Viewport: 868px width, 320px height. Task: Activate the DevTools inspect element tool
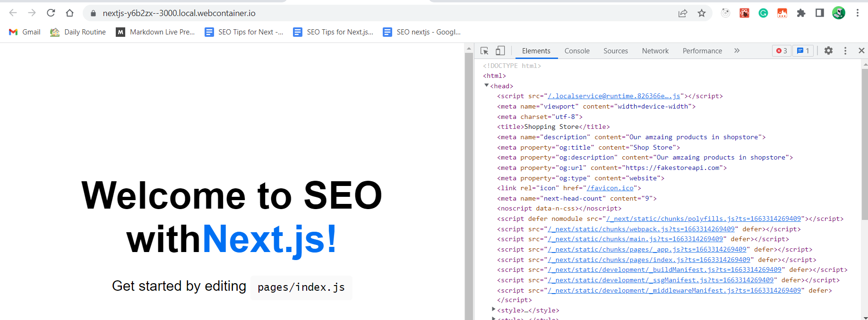pyautogui.click(x=484, y=51)
